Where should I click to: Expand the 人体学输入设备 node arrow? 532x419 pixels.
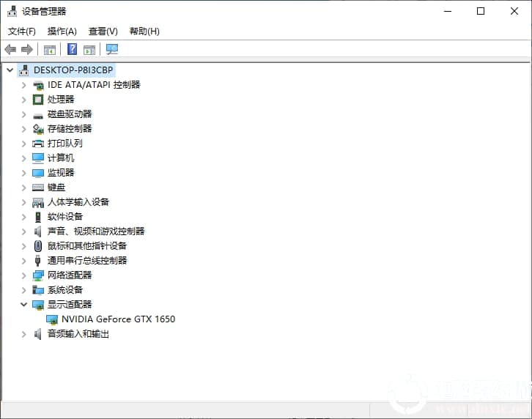coord(23,202)
